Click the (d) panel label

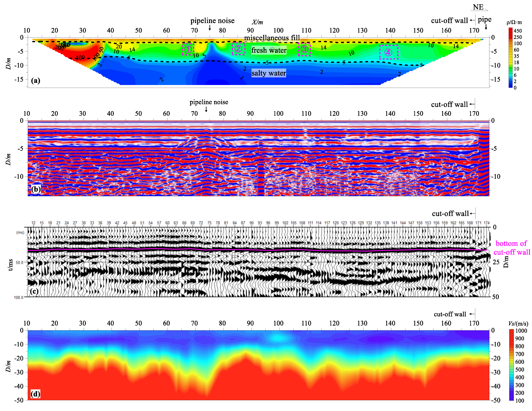pyautogui.click(x=35, y=394)
